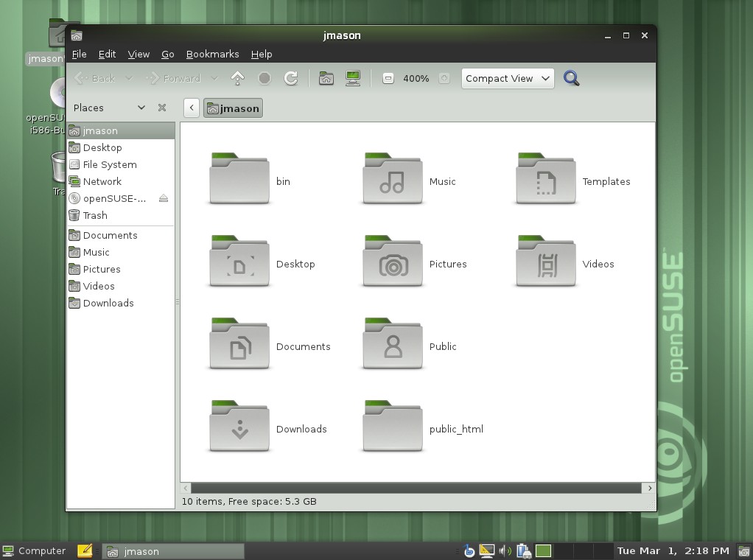Select Desktop in Places sidebar
This screenshot has width=753, height=560.
[x=121, y=147]
